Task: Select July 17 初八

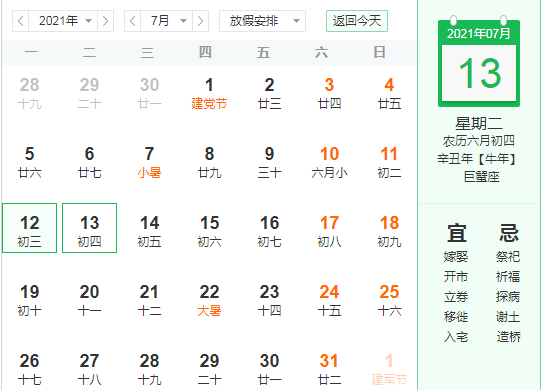Action: [x=329, y=231]
